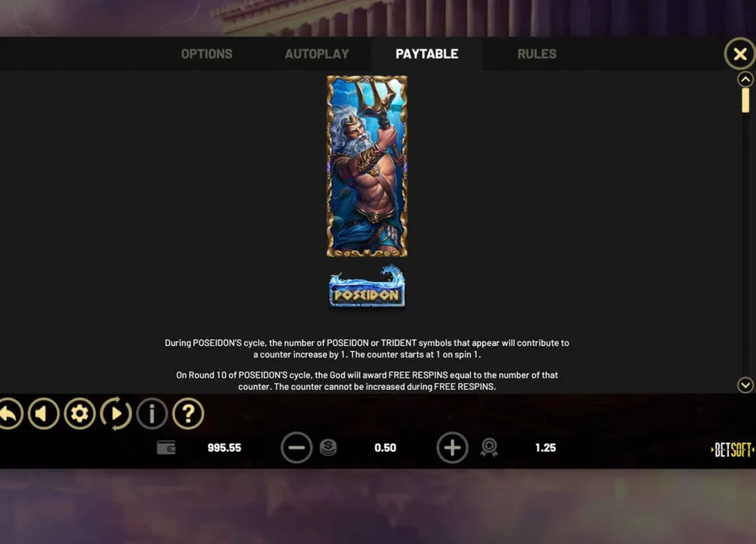Image resolution: width=756 pixels, height=544 pixels.
Task: Click the coin stack bet icon
Action: point(328,447)
